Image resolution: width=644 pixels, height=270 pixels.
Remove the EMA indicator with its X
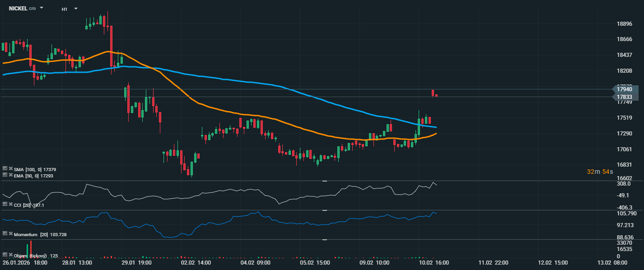pos(10,175)
